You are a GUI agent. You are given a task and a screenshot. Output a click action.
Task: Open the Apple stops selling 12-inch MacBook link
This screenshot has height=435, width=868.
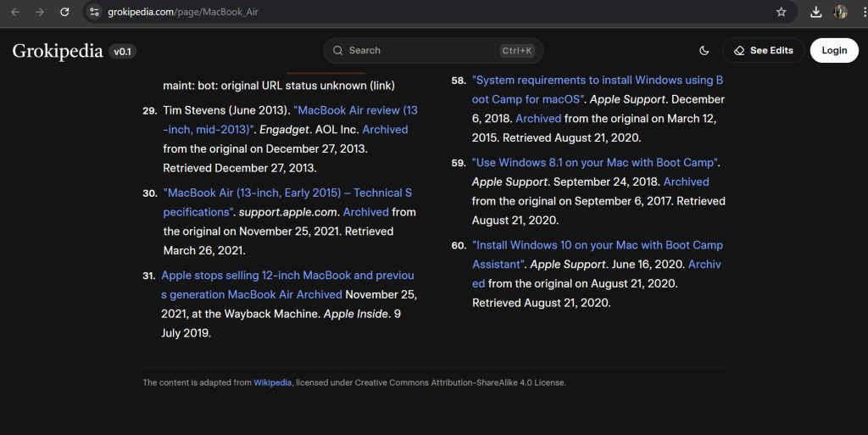pyautogui.click(x=287, y=276)
